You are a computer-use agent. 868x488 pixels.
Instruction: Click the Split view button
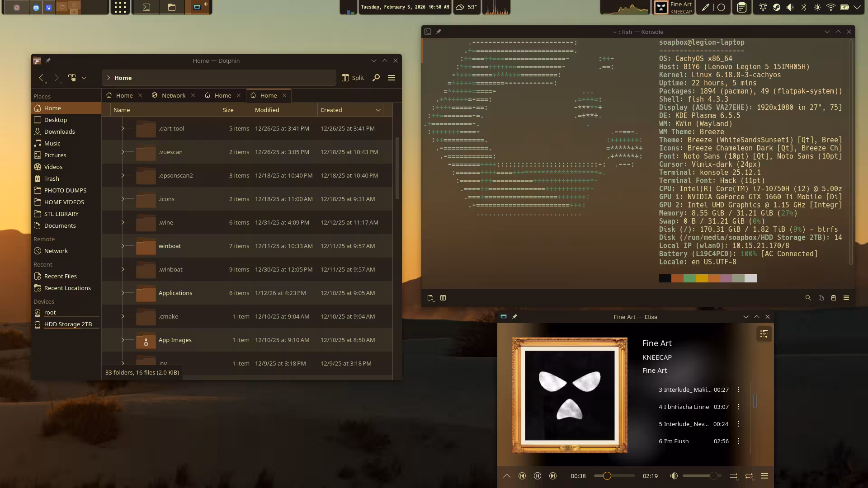pos(353,78)
